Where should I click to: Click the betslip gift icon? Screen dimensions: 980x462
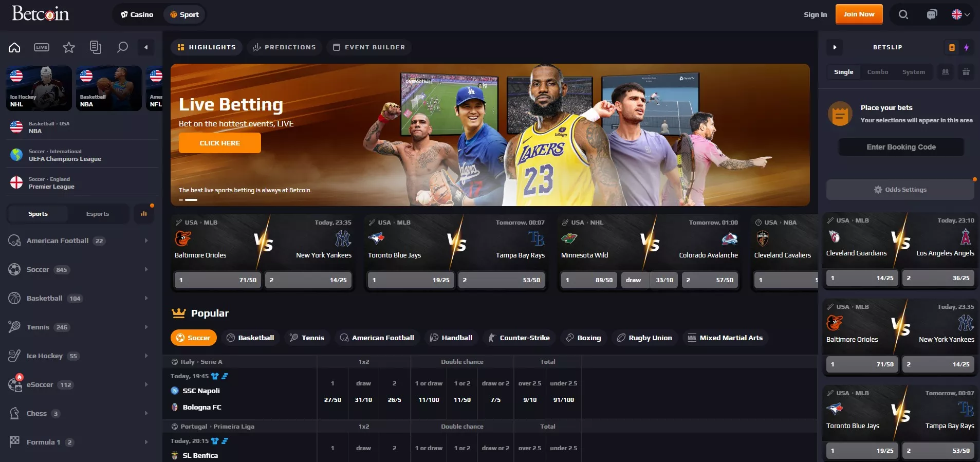966,72
